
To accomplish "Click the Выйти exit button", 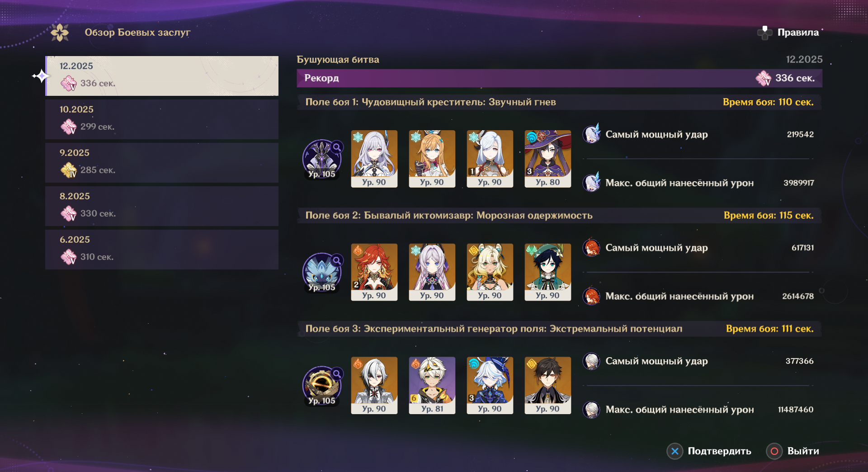I will tap(793, 451).
